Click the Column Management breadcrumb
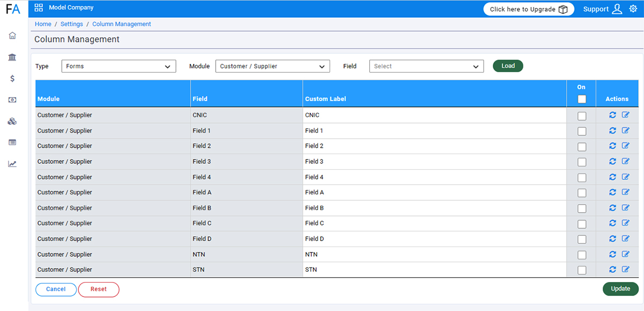The image size is (644, 311). [x=122, y=24]
